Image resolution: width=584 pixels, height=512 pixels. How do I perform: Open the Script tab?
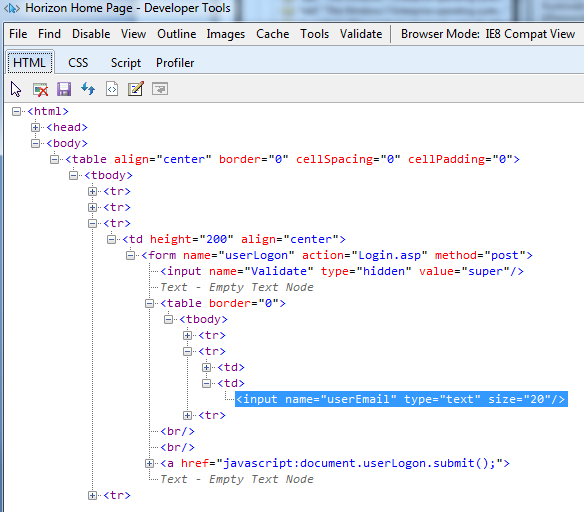tap(126, 63)
